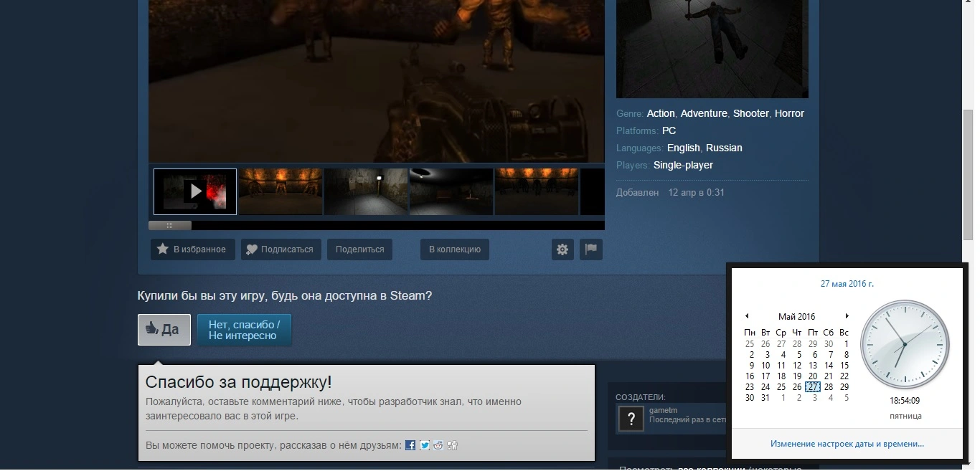Viewport: 980px width, 471px height.
Task: Click the Май 2016 calendar header
Action: tap(796, 316)
